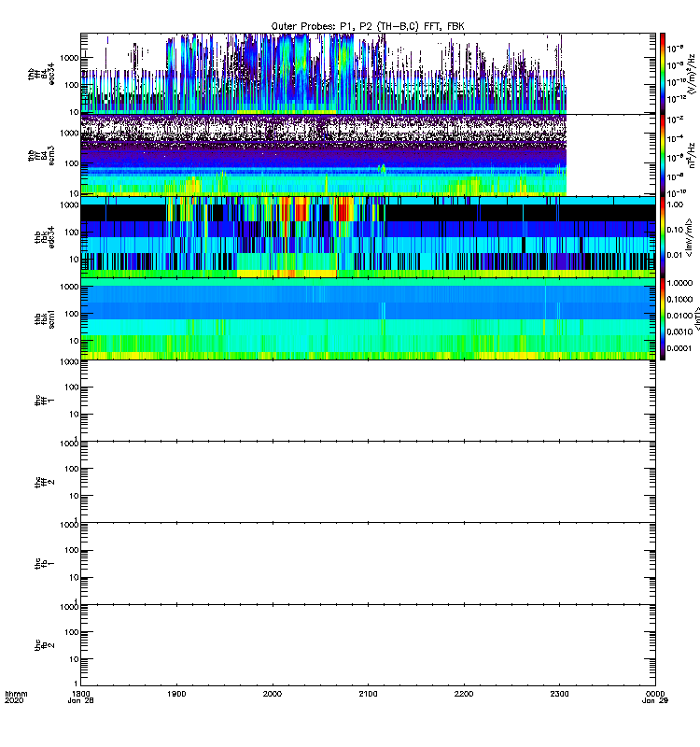
Task: Click the 0.01 value on the <|mV/m|> color bar
Action: coord(675,255)
